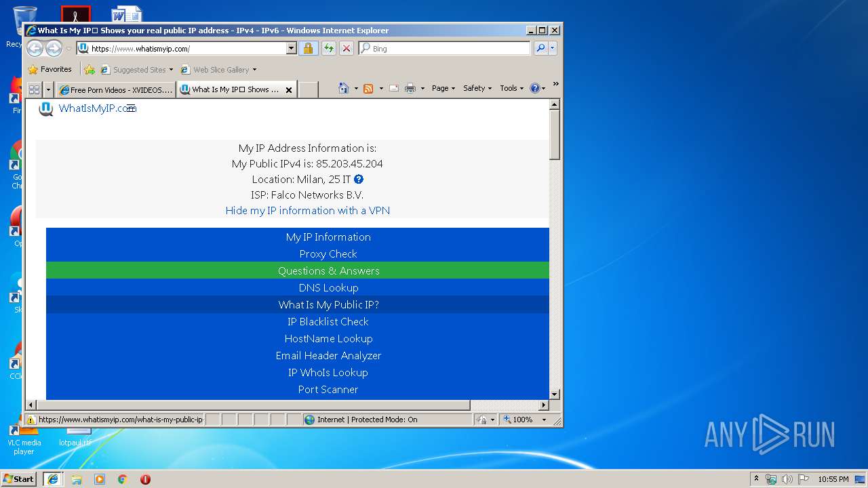Screen dimensions: 868x488
Task: Select Port Scanner menu item
Action: (x=328, y=389)
